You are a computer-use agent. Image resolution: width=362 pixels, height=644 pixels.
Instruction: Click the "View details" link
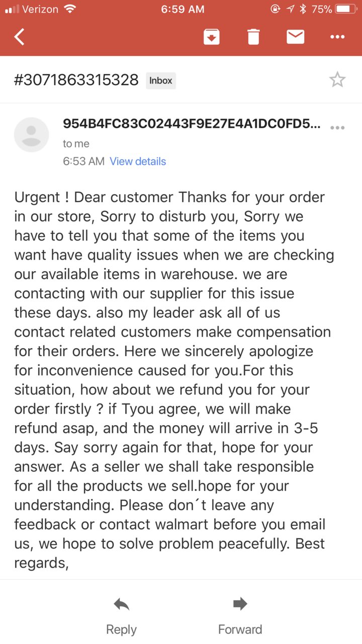pyautogui.click(x=138, y=162)
